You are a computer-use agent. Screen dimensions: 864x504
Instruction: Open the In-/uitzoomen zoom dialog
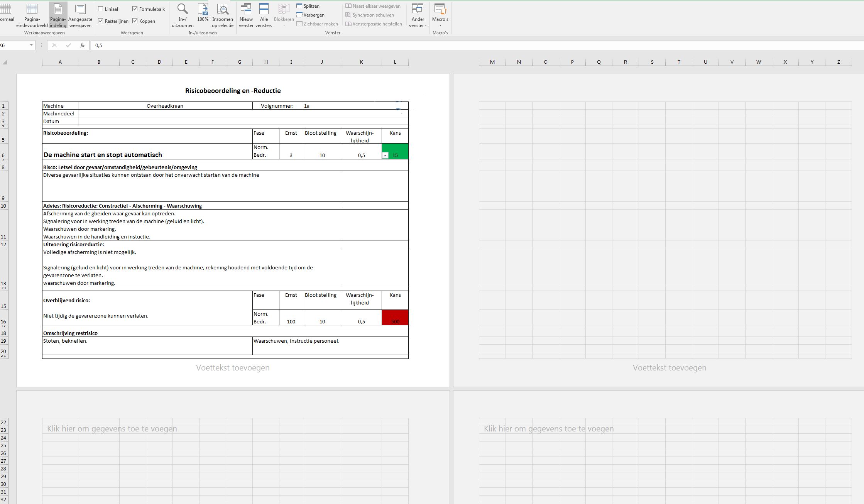point(183,15)
